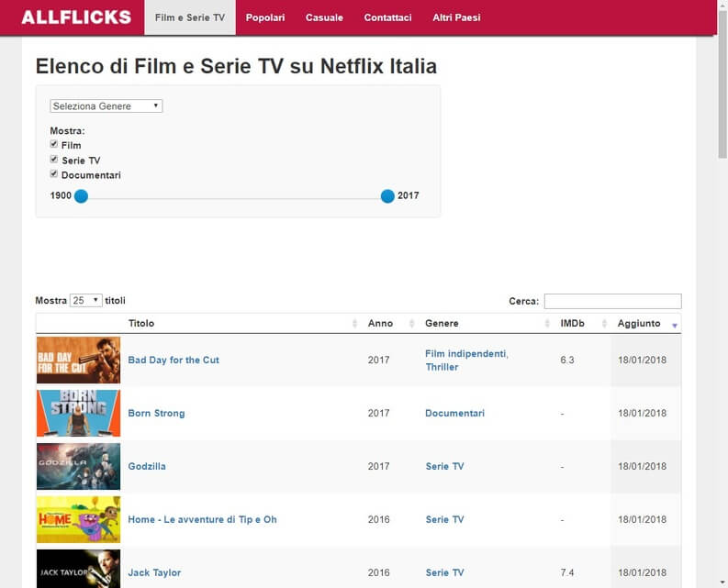Click the Jack Taylor poster thumbnail

pyautogui.click(x=78, y=569)
